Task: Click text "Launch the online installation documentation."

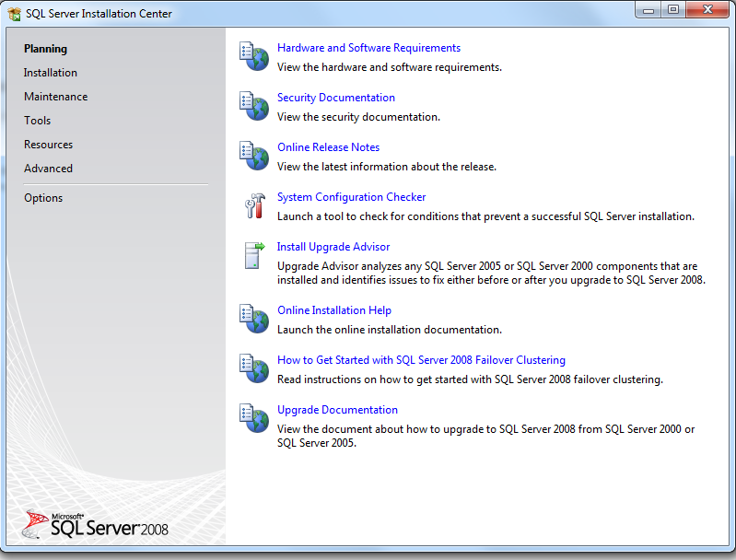Action: [389, 330]
